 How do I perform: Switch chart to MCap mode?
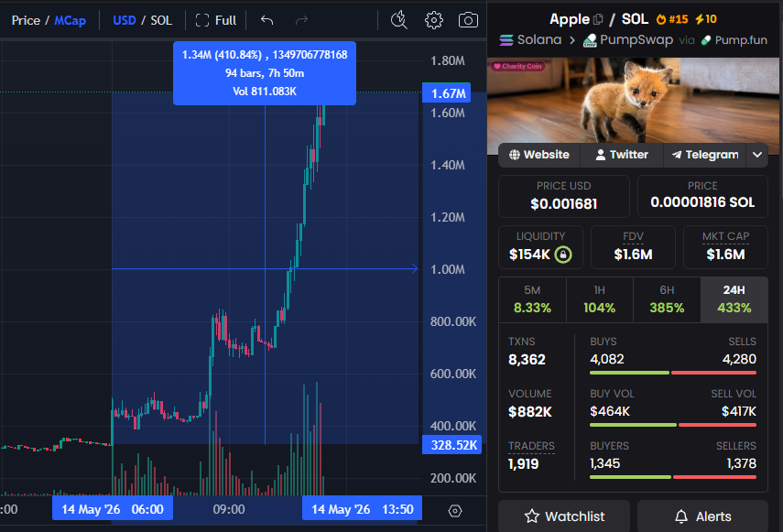[70, 20]
